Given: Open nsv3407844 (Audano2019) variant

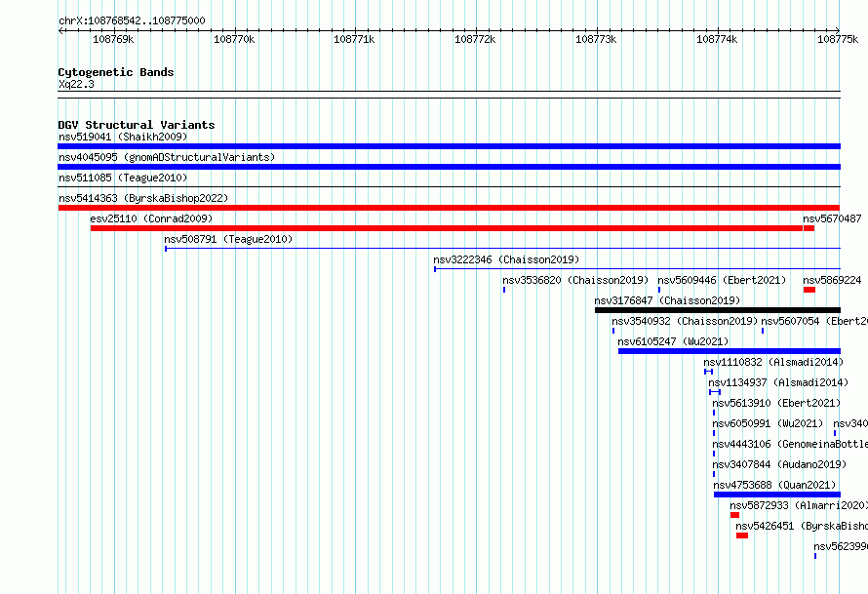Looking at the screenshot, I should pos(779,464).
